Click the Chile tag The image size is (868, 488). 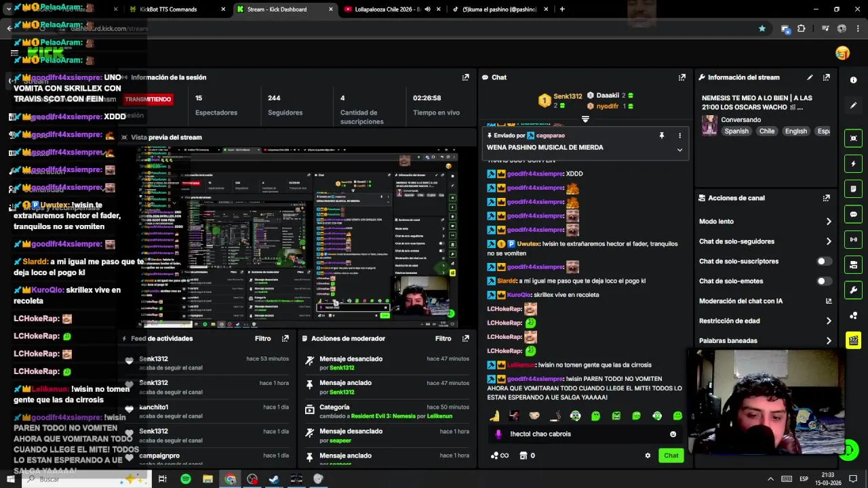767,131
